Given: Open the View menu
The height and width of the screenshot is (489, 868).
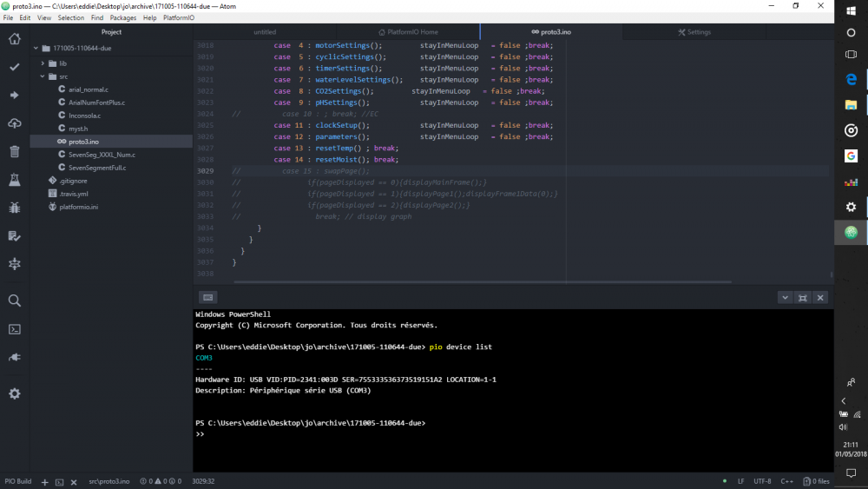Looking at the screenshot, I should (43, 17).
